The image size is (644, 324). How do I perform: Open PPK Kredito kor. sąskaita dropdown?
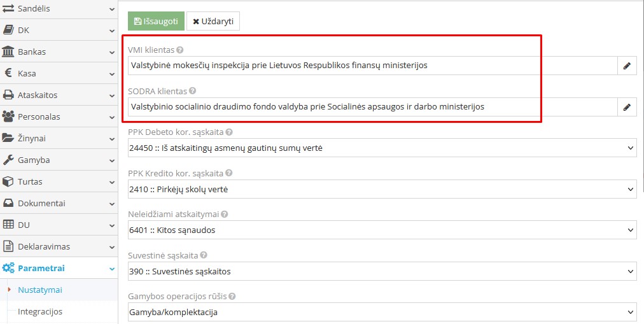(x=381, y=189)
